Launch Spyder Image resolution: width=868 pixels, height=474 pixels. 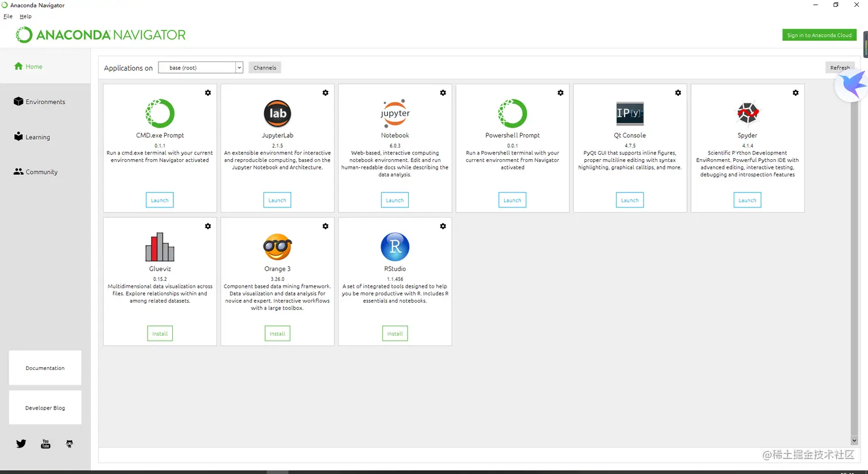[x=747, y=200]
